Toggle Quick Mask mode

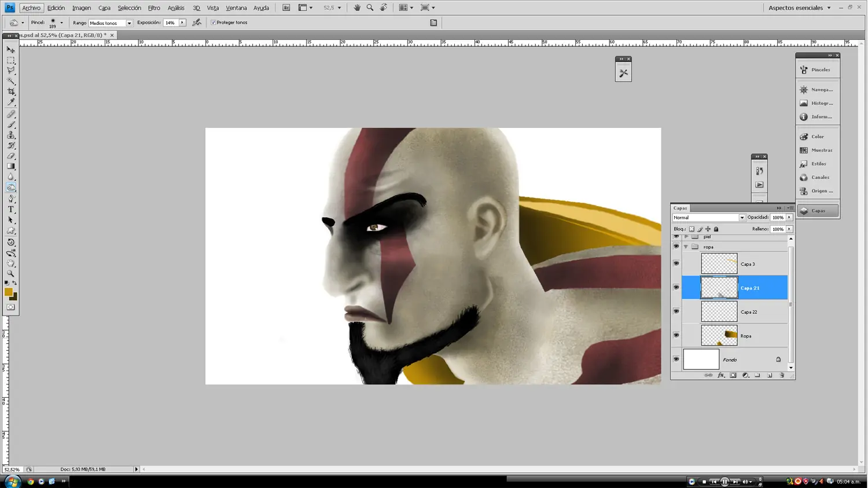[11, 307]
